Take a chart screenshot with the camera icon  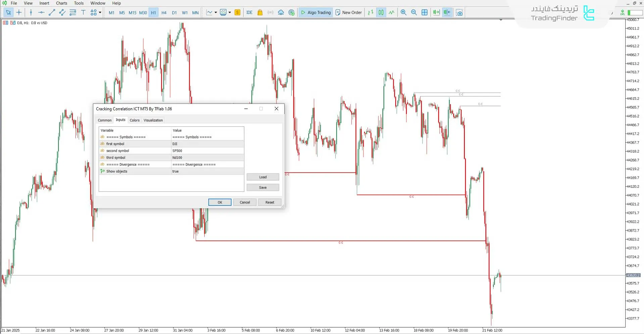(x=459, y=12)
